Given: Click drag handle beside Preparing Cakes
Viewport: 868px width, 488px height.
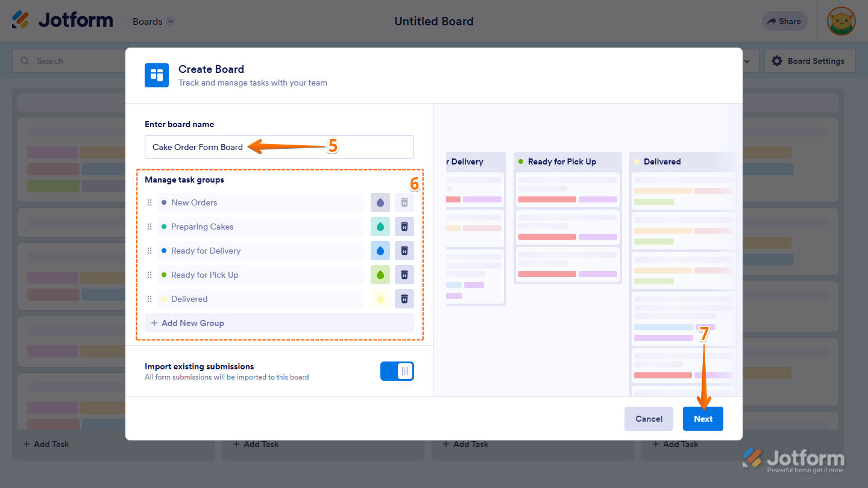Looking at the screenshot, I should pos(149,227).
